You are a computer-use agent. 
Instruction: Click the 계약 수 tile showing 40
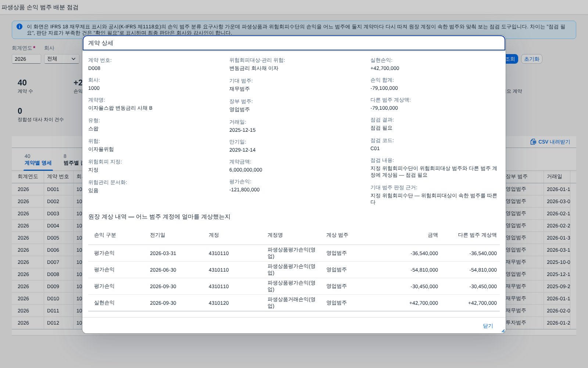(x=25, y=86)
